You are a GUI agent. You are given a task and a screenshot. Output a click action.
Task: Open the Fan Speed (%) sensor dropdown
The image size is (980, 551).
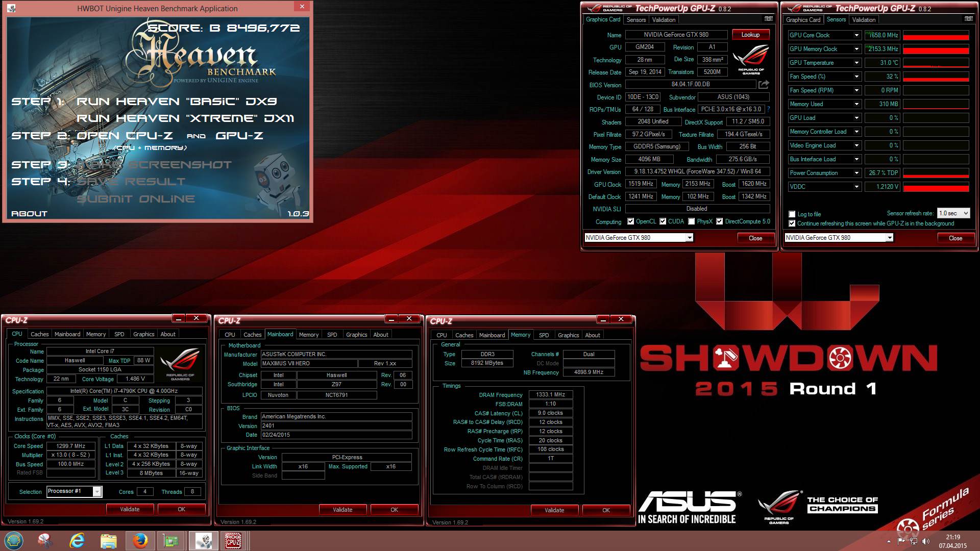pyautogui.click(x=856, y=77)
